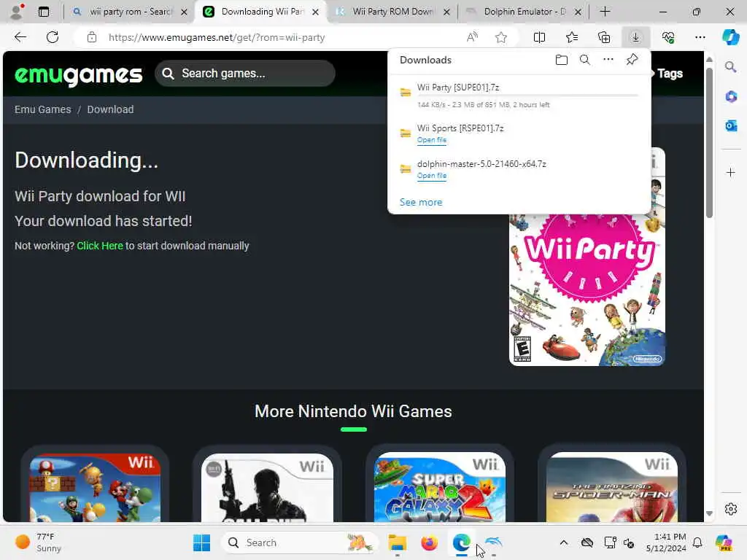Open the weather widget showing Sunny
Viewport: 747px width, 560px height.
(x=38, y=542)
